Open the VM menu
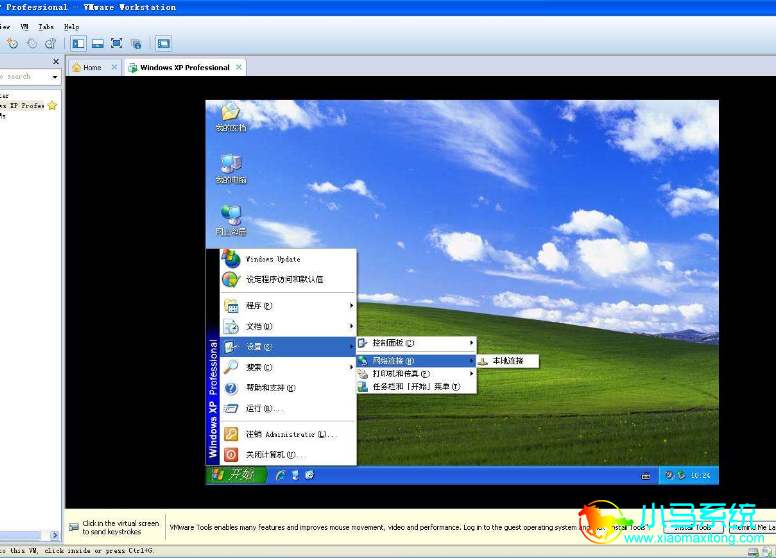776x558 pixels. [24, 27]
